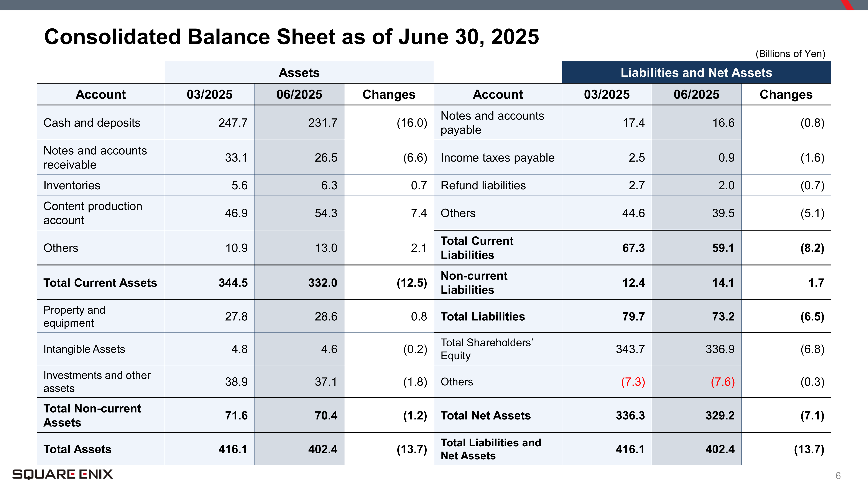The height and width of the screenshot is (488, 868).
Task: Select the Cash and deposits value 231.7
Action: (322, 123)
